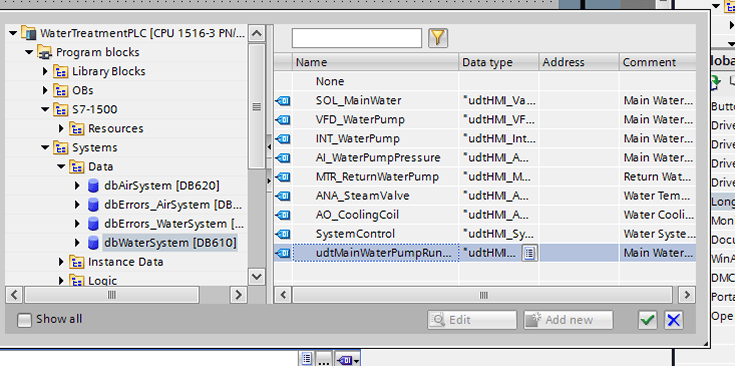The height and width of the screenshot is (366, 735).
Task: Click the tag icon beside INT_WaterPump
Action: click(283, 139)
